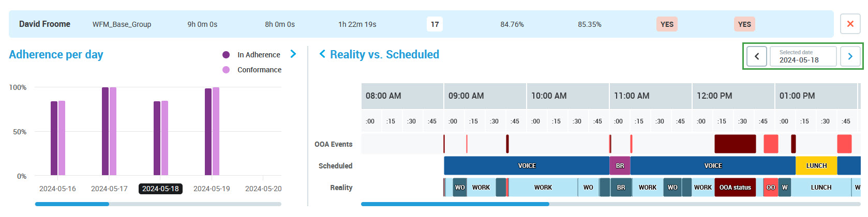Close the David Froome detail row
Viewport: 868px width, 217px height.
click(850, 24)
